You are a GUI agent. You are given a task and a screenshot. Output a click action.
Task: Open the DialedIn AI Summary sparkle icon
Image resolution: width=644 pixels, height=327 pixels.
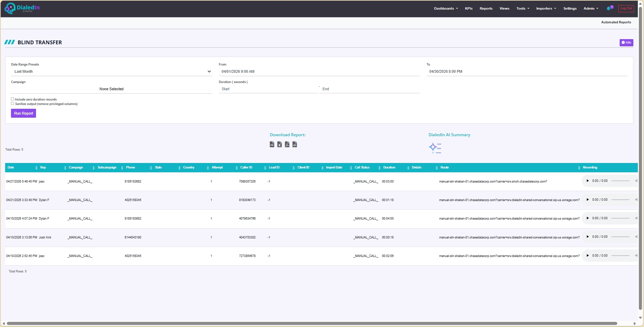point(435,148)
